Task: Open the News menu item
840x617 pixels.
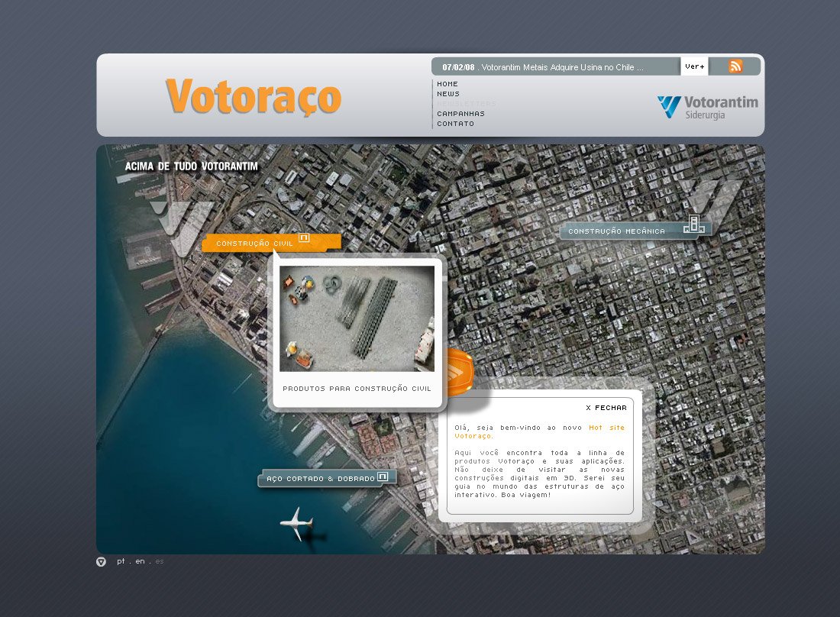Action: pyautogui.click(x=447, y=94)
